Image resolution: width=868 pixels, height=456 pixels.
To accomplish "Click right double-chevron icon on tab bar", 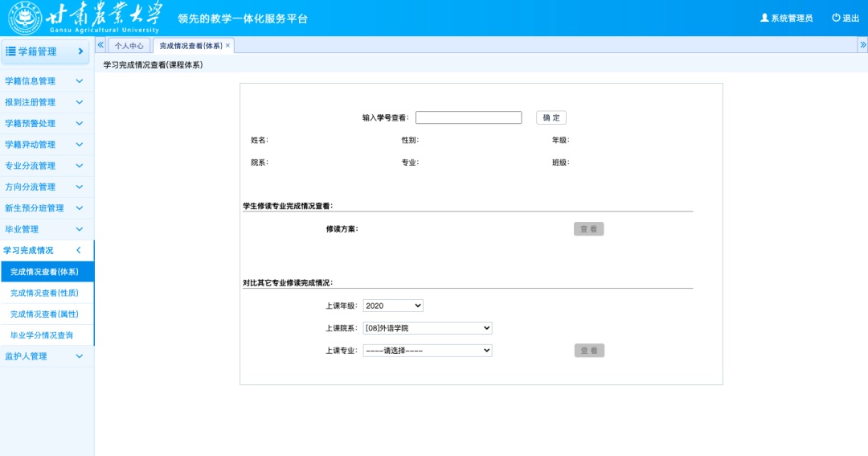I will tap(862, 45).
